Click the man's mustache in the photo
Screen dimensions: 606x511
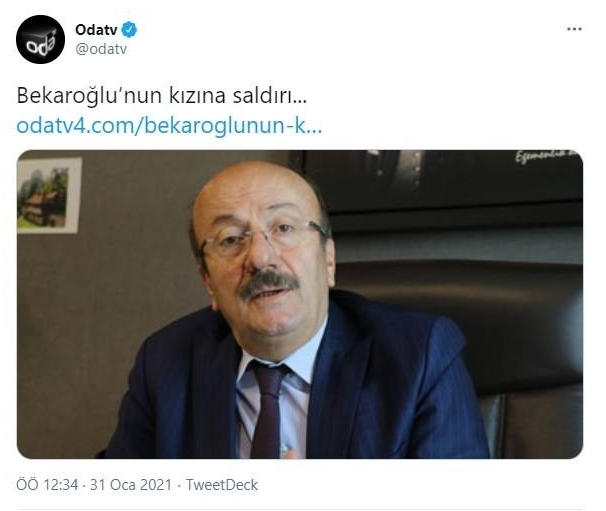[x=268, y=284]
